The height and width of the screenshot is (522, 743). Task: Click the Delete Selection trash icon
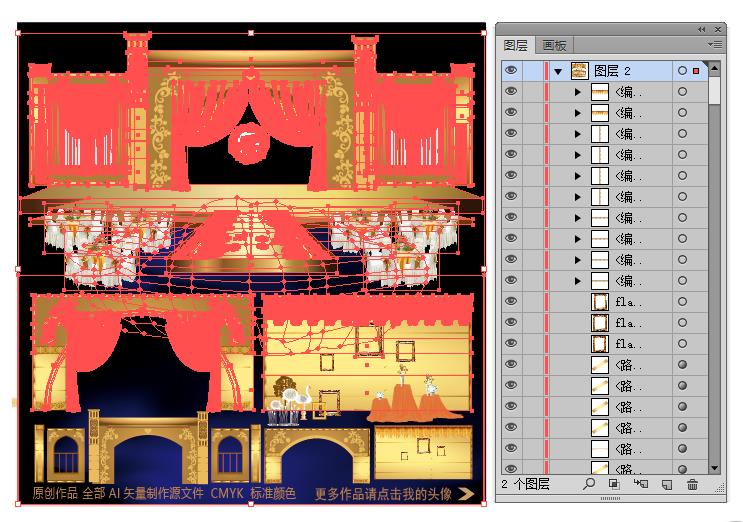coord(692,484)
